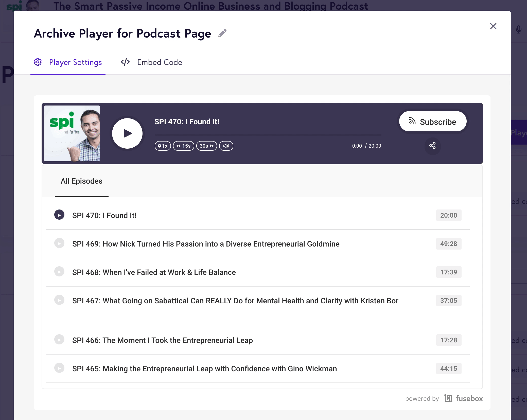Open the fusebox logo link
The height and width of the screenshot is (420, 527).
pos(464,398)
